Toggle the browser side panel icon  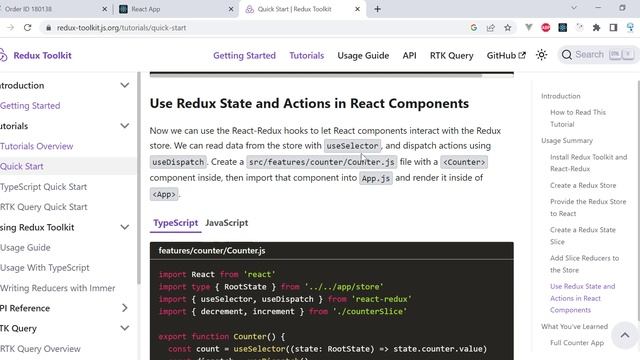point(613,28)
